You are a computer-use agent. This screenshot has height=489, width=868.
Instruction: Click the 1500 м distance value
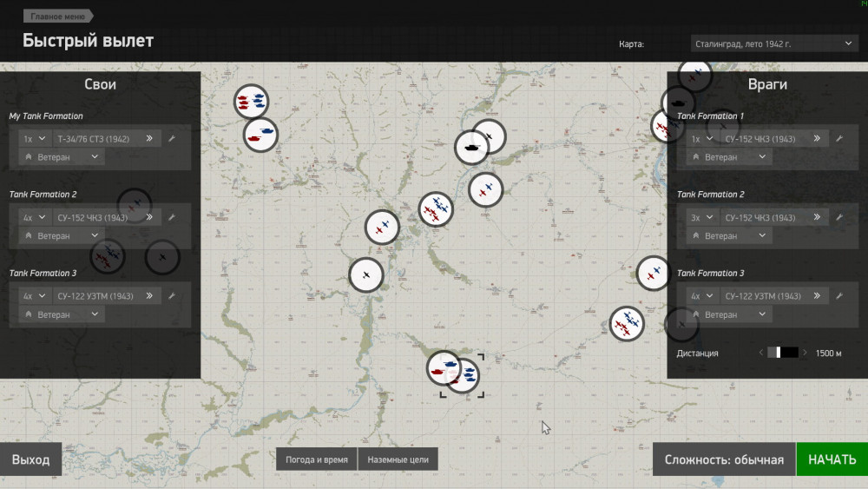828,353
